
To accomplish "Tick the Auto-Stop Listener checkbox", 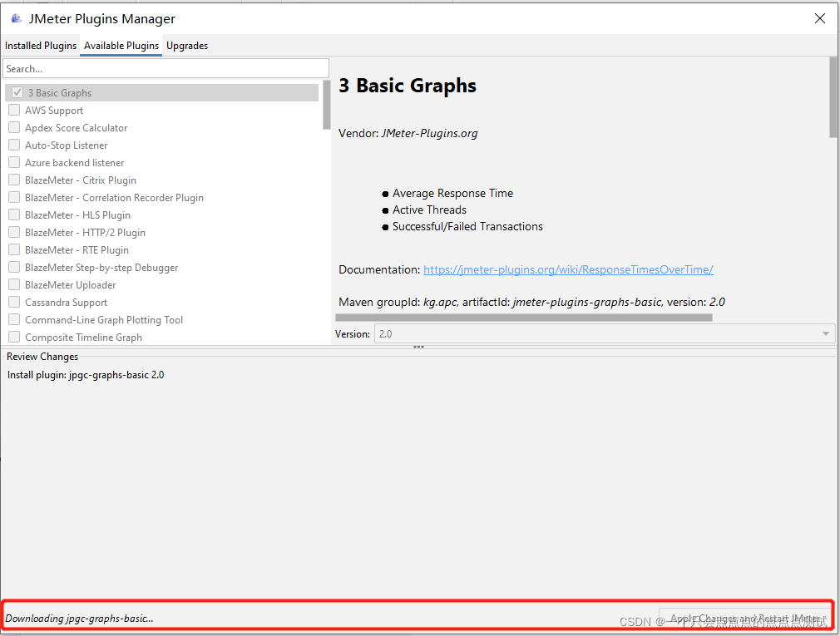I will [x=14, y=145].
